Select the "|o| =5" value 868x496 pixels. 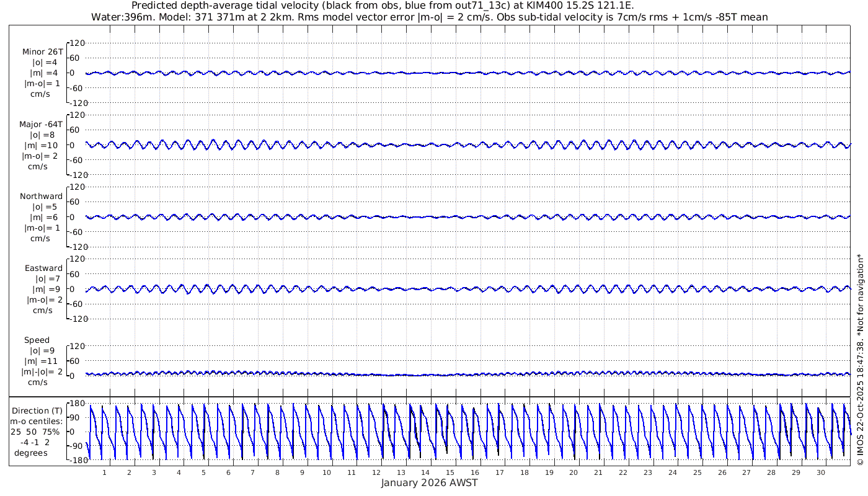[45, 207]
